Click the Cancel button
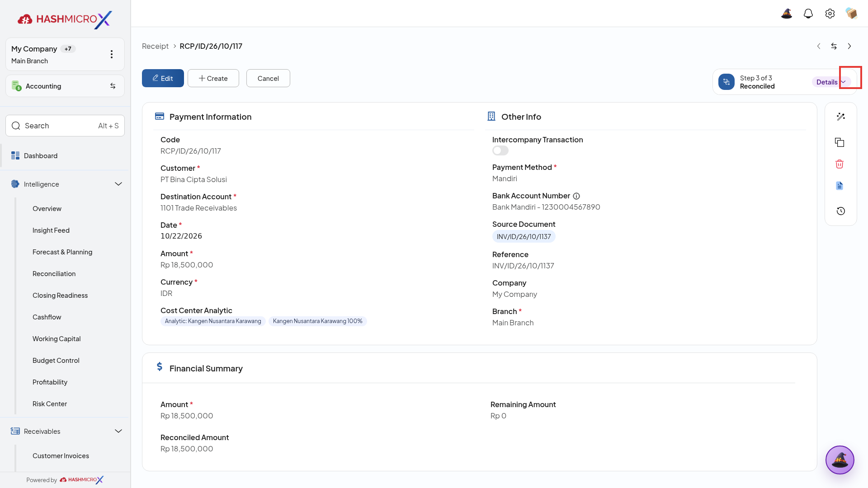868x488 pixels. pos(268,78)
